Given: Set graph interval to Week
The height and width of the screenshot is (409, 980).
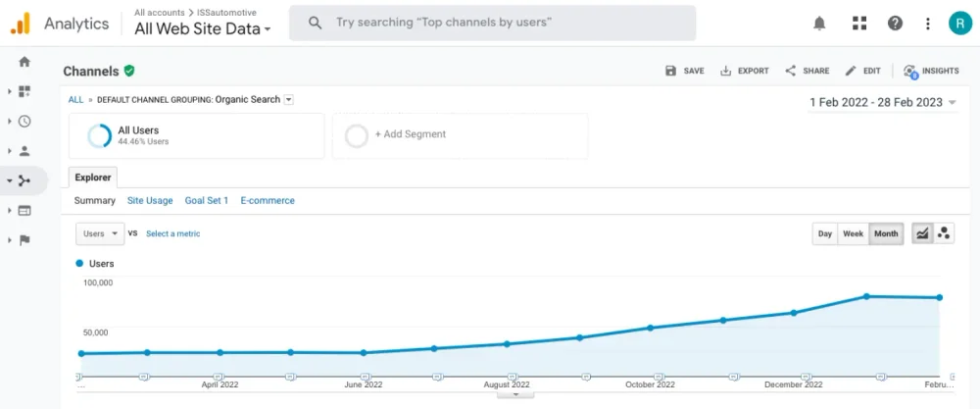Looking at the screenshot, I should (x=854, y=233).
